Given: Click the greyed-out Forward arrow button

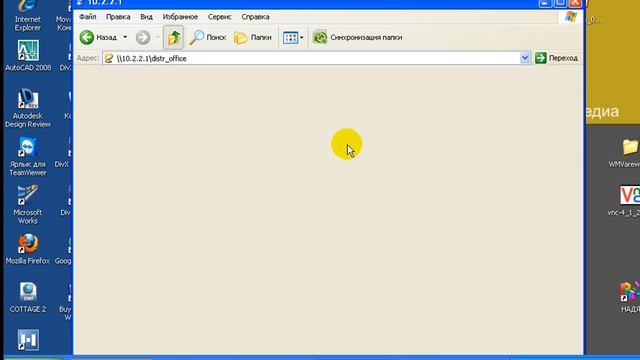Looking at the screenshot, I should tap(143, 38).
